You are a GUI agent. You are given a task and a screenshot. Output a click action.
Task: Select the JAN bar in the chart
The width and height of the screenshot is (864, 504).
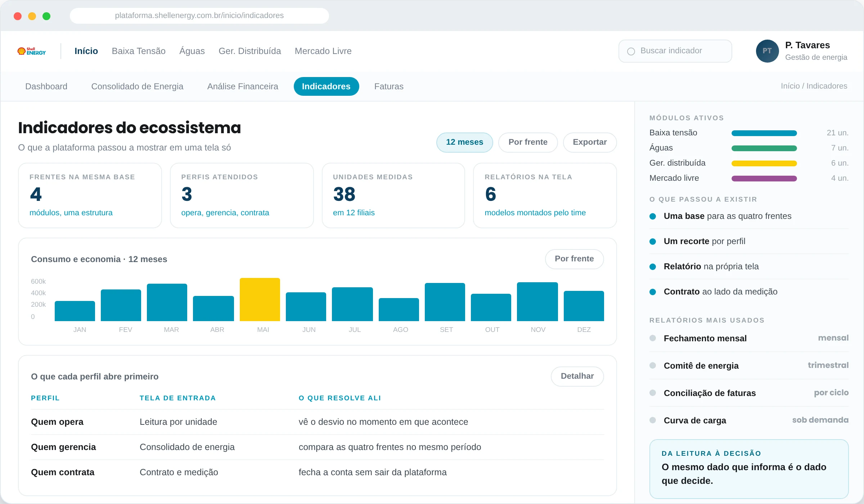coord(75,311)
